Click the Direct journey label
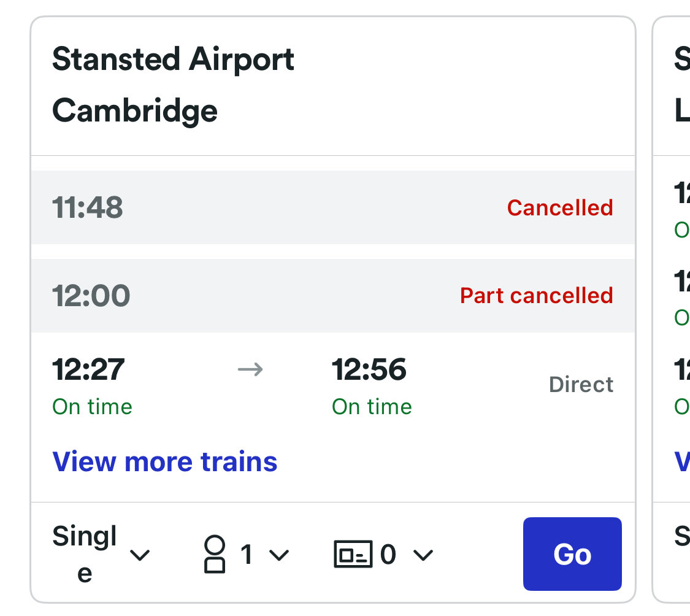 point(581,385)
